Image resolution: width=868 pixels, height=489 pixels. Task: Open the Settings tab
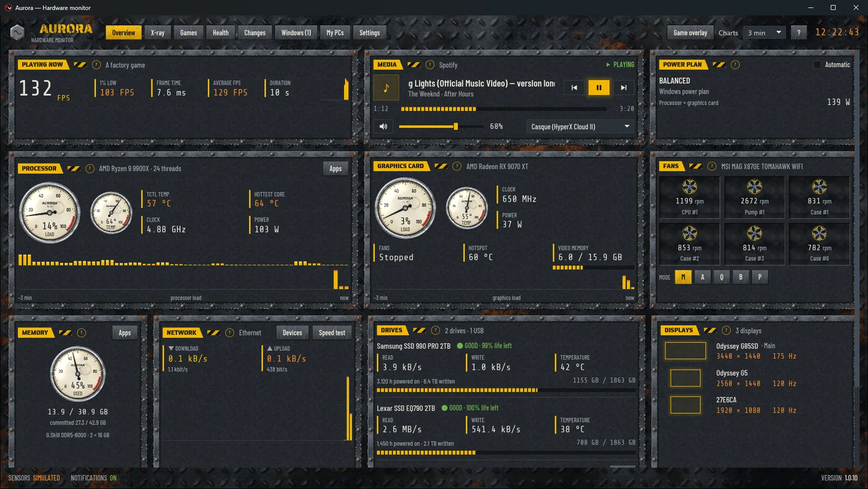[370, 33]
